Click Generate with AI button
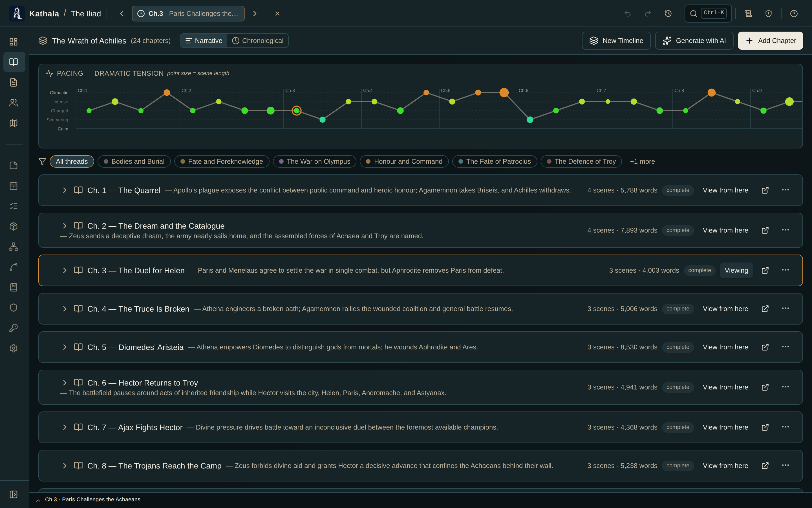This screenshot has height=508, width=812. click(694, 41)
